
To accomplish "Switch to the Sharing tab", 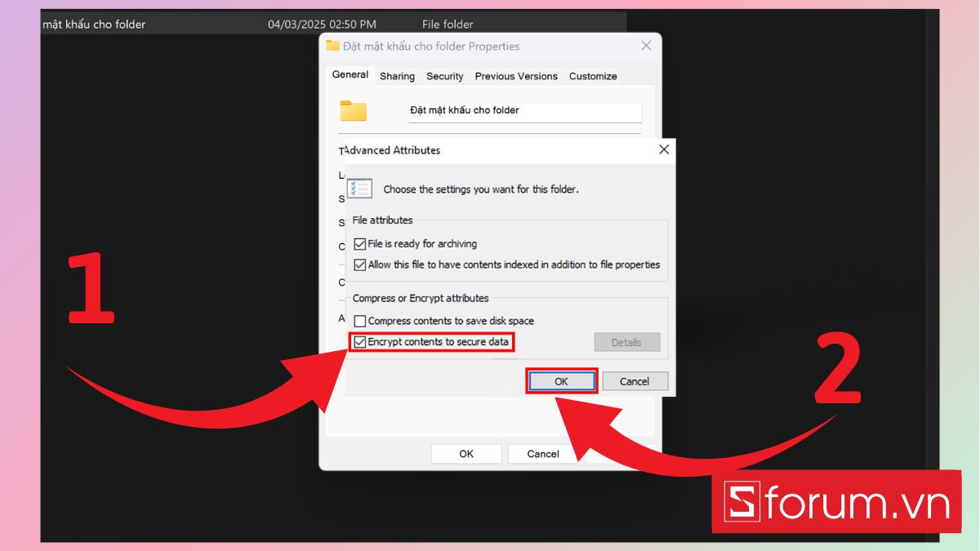I will pyautogui.click(x=397, y=76).
